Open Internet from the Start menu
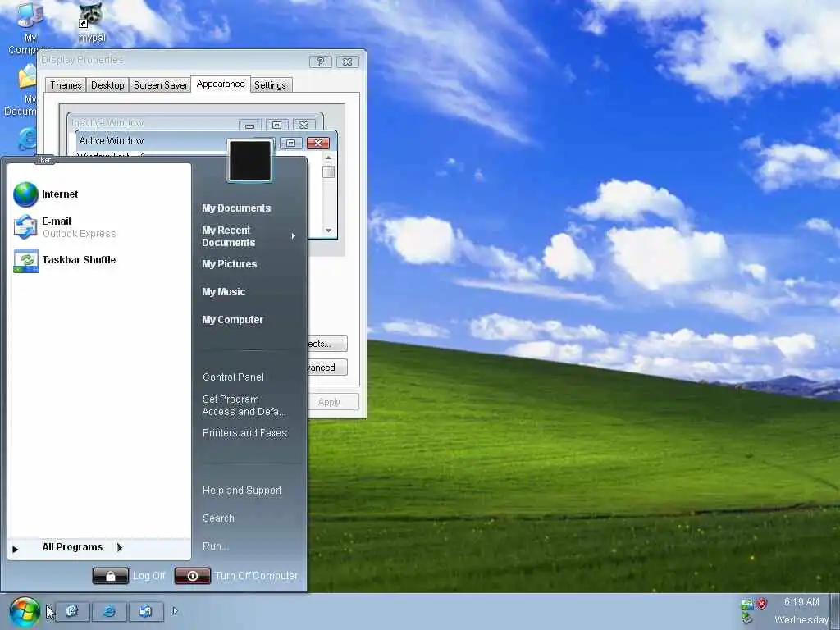 [x=99, y=194]
